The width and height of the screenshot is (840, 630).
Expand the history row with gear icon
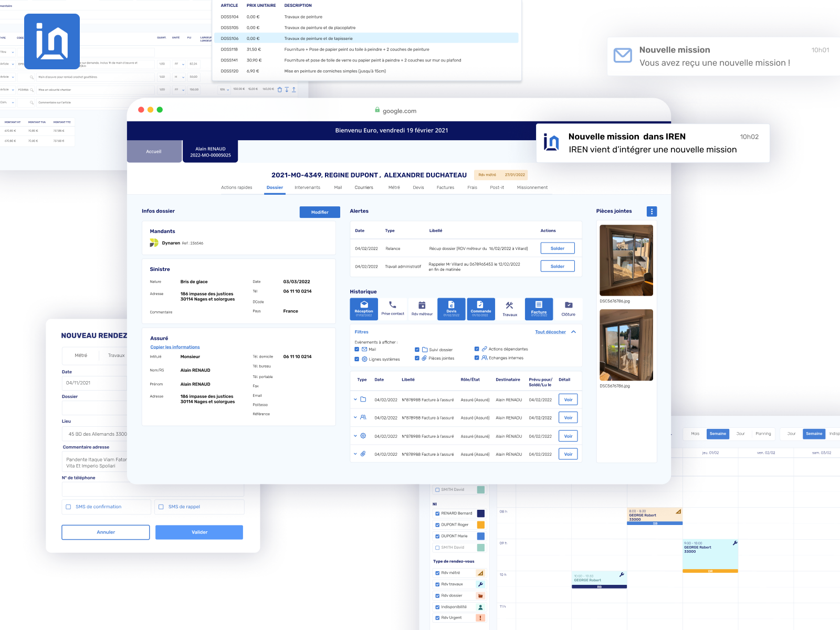[x=355, y=436]
